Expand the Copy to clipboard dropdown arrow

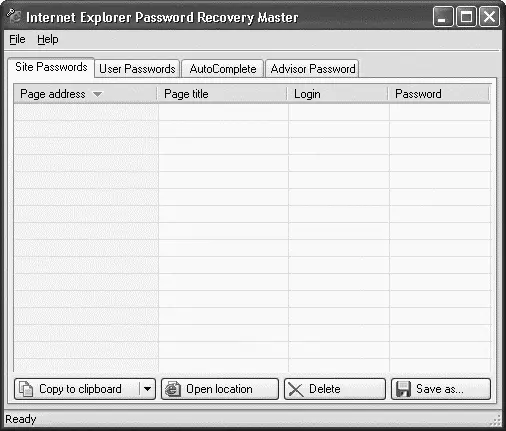147,389
